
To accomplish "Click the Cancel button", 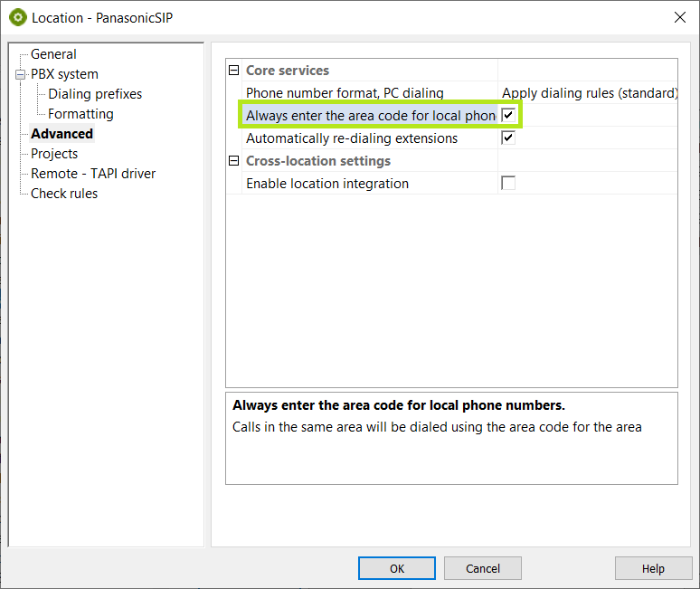I will tap(483, 568).
